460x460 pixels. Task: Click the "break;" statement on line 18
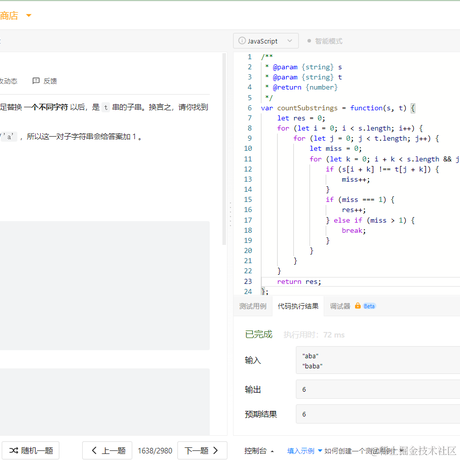[x=354, y=230]
